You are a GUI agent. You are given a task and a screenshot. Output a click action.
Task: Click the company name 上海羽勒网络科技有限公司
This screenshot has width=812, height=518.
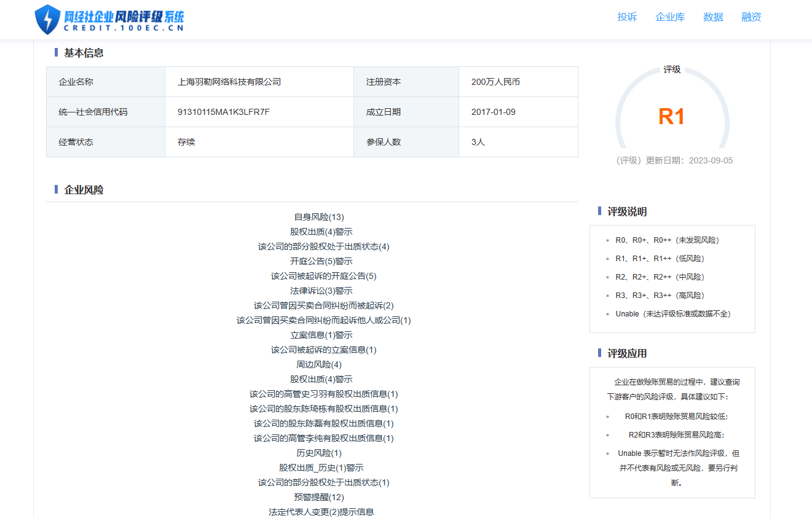click(x=229, y=82)
